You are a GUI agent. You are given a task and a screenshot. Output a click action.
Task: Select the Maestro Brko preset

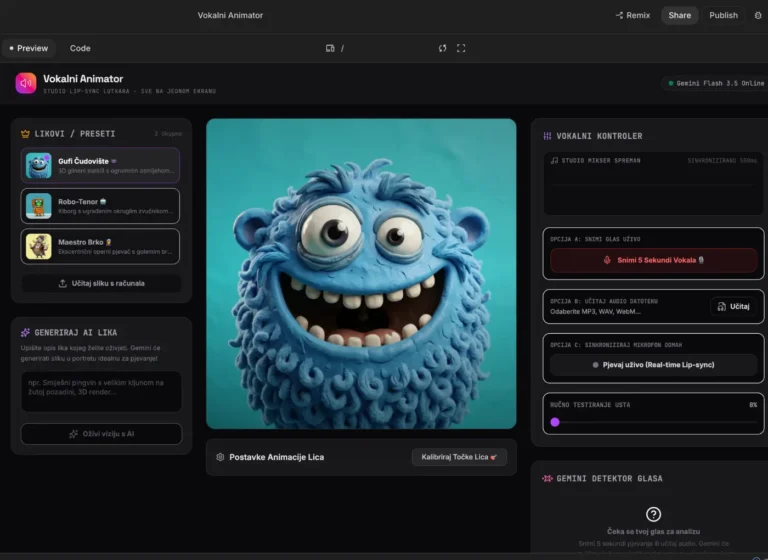coord(100,246)
